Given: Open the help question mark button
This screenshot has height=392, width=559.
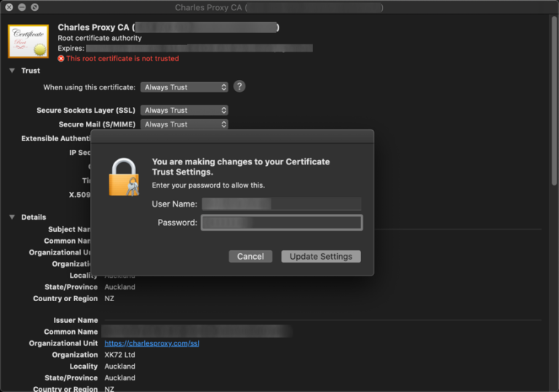Looking at the screenshot, I should (239, 87).
